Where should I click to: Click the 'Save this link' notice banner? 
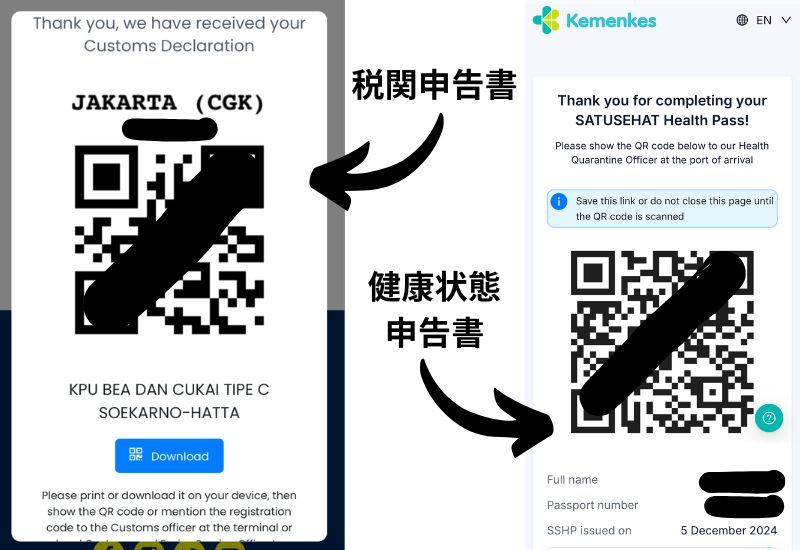pyautogui.click(x=662, y=209)
